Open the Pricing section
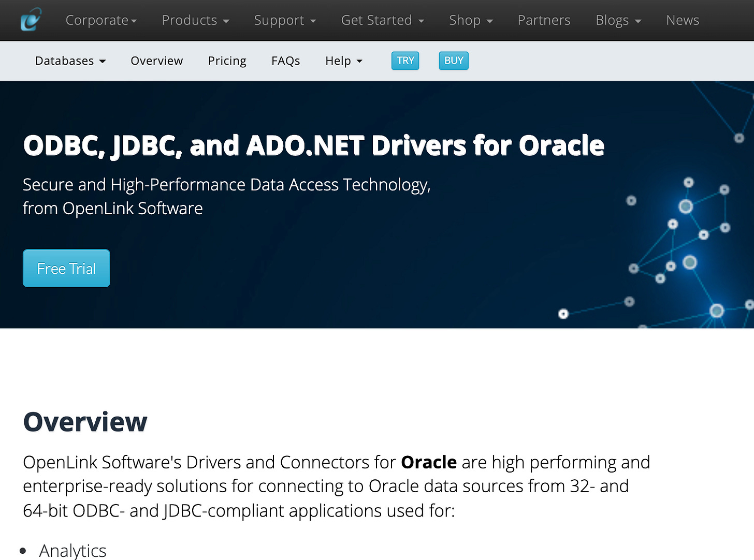This screenshot has height=560, width=754. (x=227, y=61)
